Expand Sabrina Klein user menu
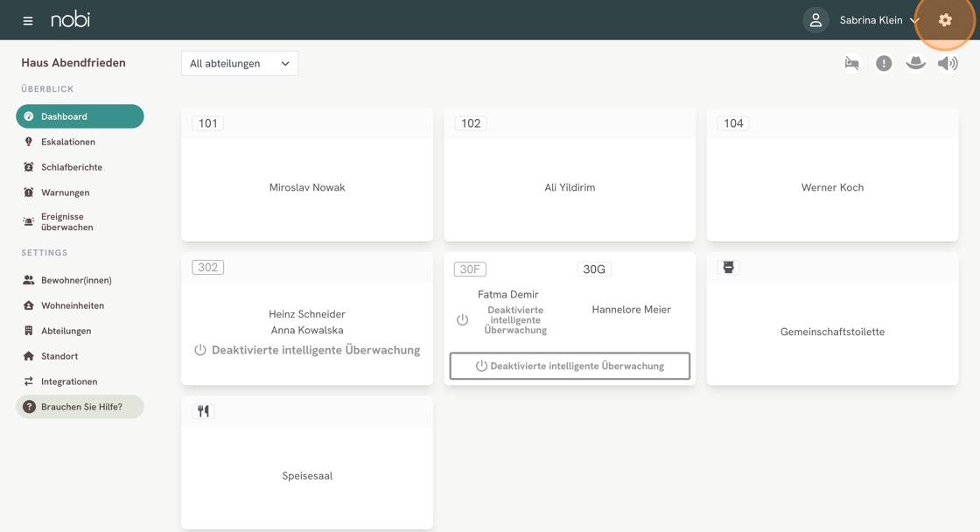 (879, 20)
